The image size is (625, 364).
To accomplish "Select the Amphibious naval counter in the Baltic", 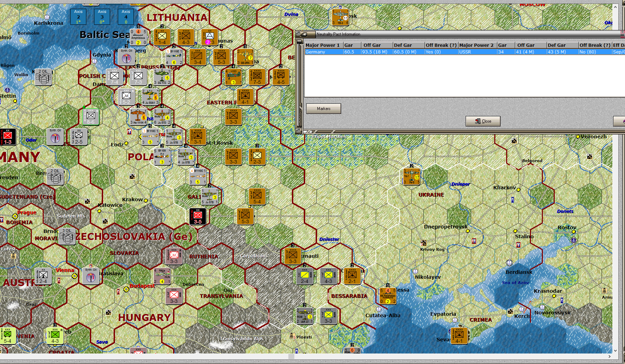I will (138, 37).
